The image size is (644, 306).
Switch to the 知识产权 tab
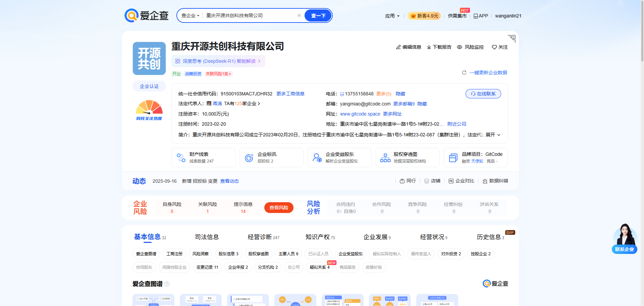point(318,237)
